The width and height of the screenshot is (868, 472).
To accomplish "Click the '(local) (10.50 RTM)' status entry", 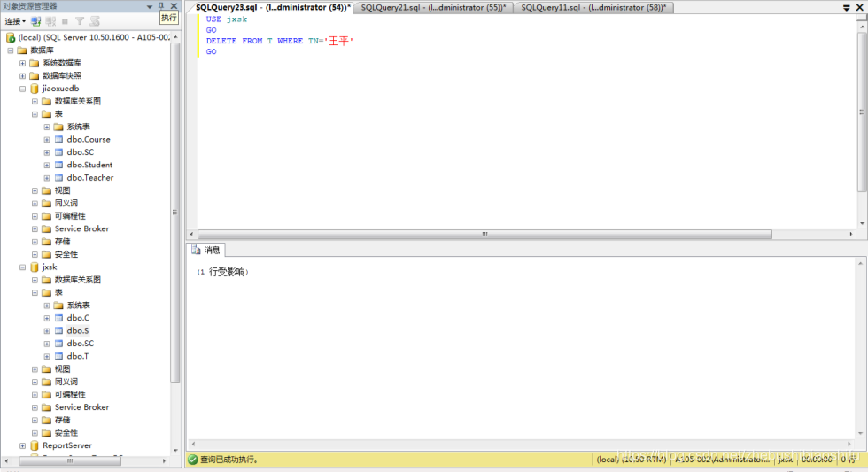I will (x=631, y=460).
